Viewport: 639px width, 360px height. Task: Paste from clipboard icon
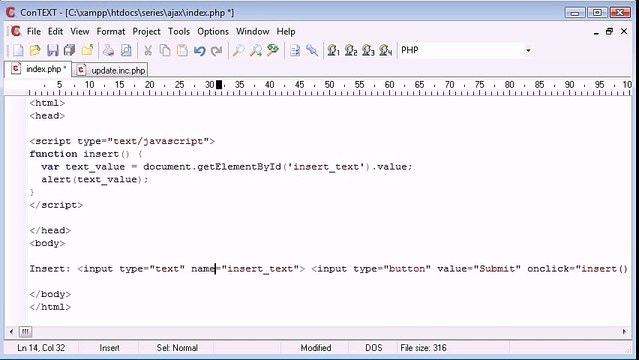click(x=182, y=51)
